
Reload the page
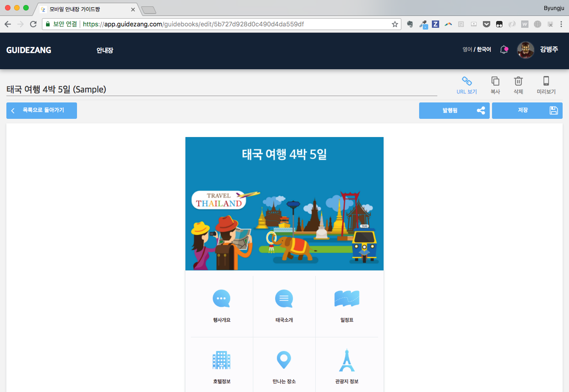coord(33,24)
